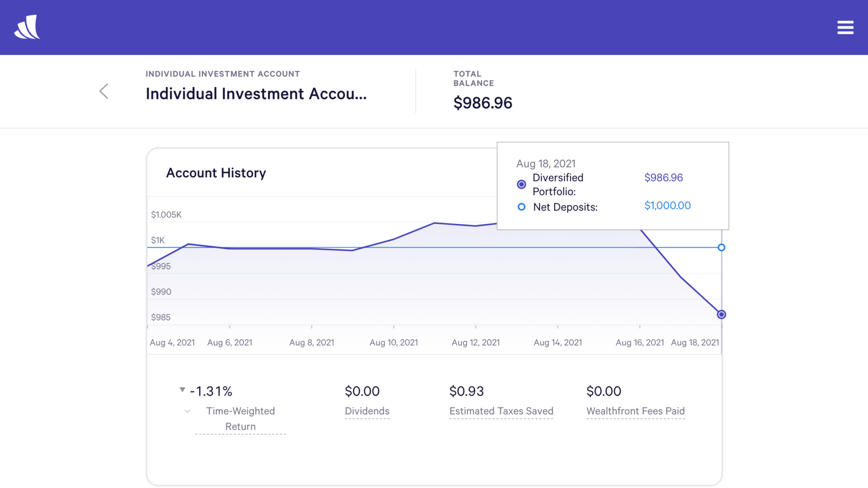The image size is (868, 488).
Task: Click the purple portfolio endpoint marker on chart
Action: [721, 314]
